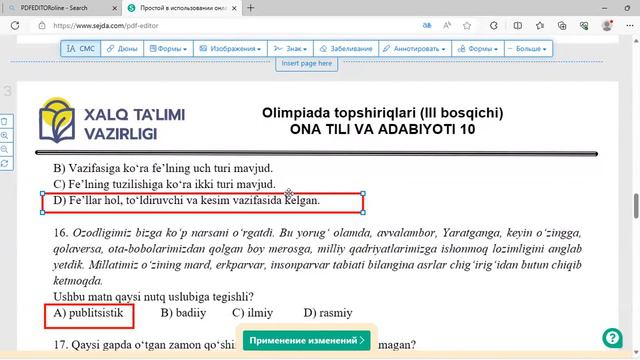Open a new browser tab

click(251, 8)
